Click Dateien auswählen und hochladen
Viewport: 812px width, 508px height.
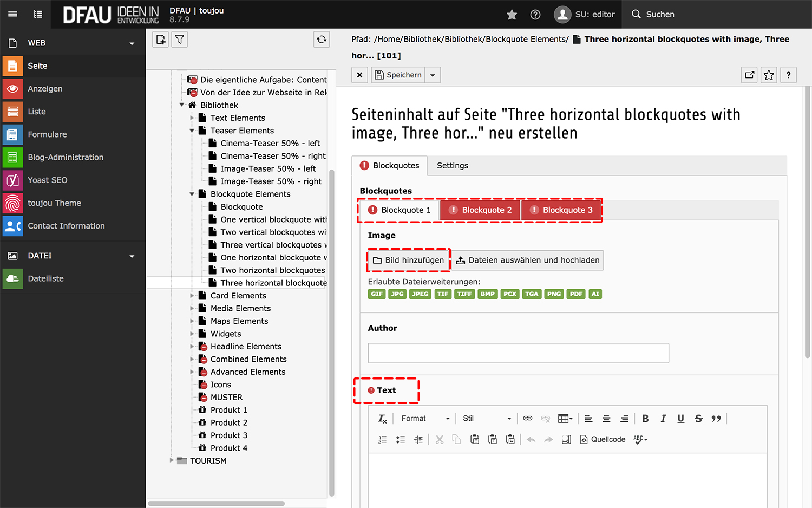(x=528, y=260)
